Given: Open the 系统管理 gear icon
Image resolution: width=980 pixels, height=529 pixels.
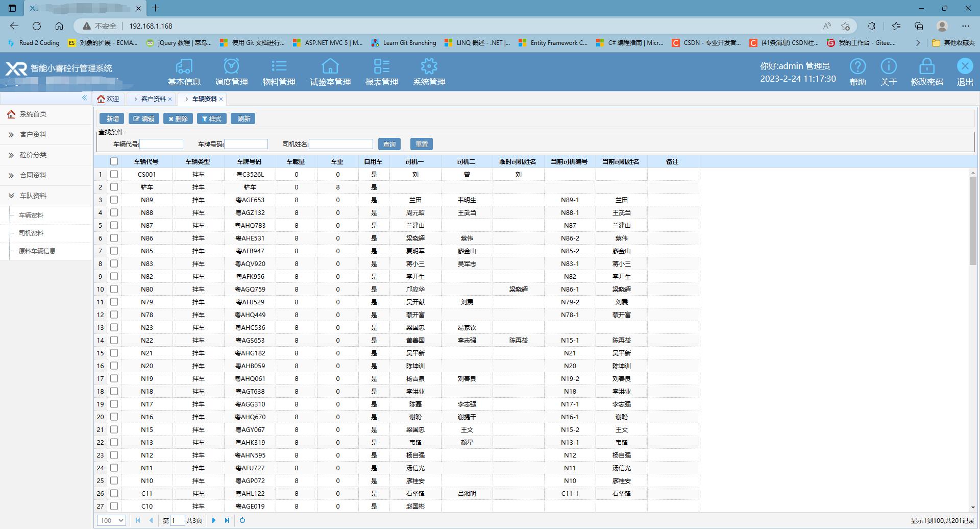Looking at the screenshot, I should tap(429, 66).
